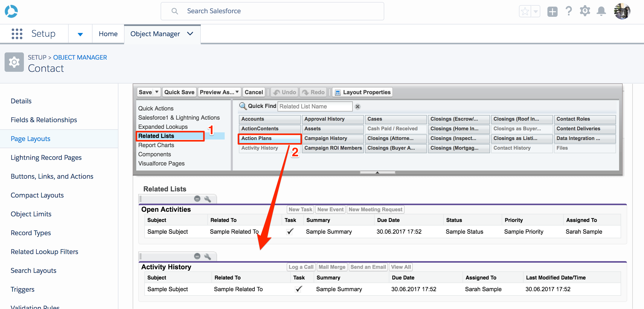Click the Favorites star icon
The image size is (644, 309).
pyautogui.click(x=525, y=11)
